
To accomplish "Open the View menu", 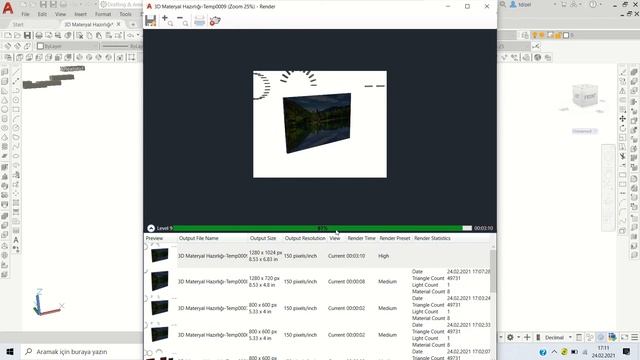I will [x=60, y=14].
